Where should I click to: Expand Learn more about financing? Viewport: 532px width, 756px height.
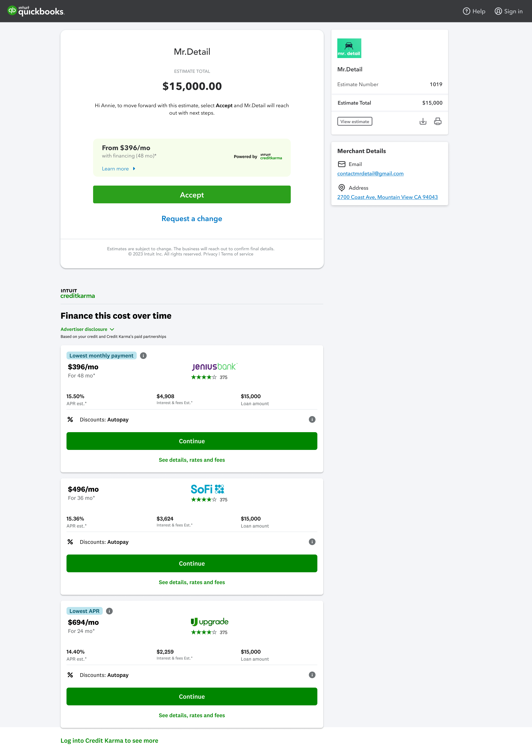coord(118,169)
